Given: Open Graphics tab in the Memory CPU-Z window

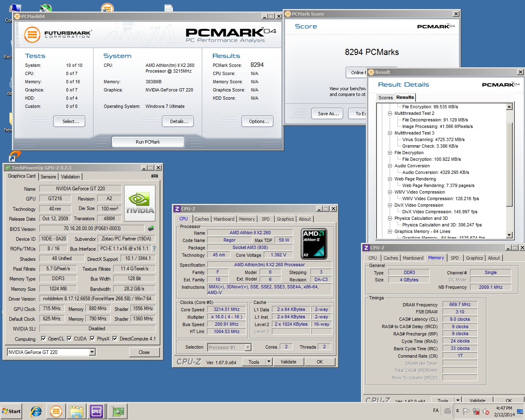Looking at the screenshot, I should click(475, 258).
